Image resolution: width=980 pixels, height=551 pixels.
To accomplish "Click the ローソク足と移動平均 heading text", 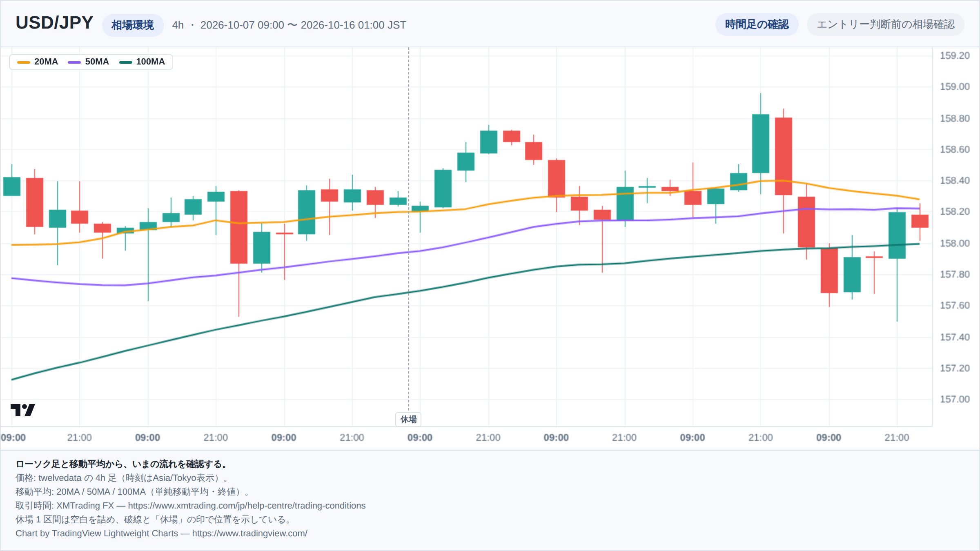I will click(122, 464).
